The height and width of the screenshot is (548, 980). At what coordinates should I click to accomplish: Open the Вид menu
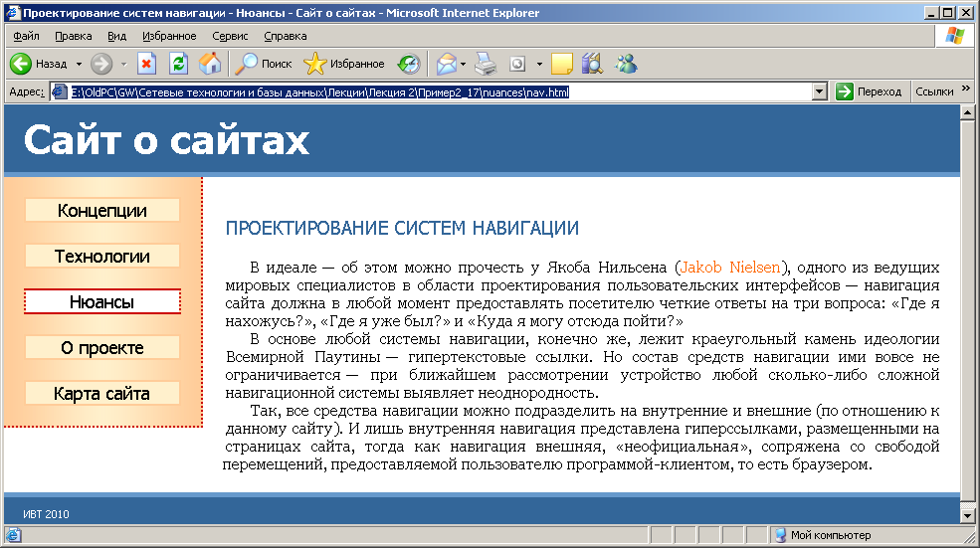tap(116, 36)
